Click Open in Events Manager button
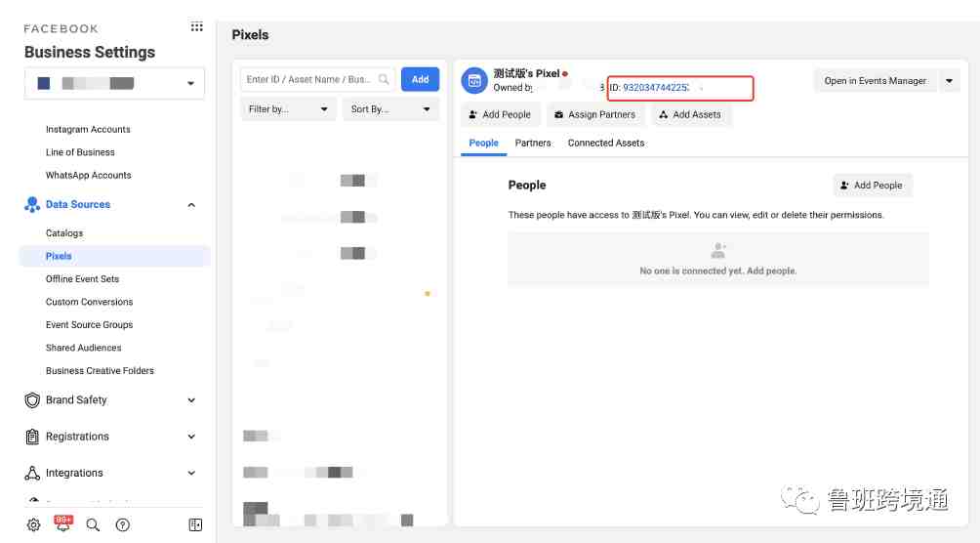This screenshot has height=543, width=980. [x=875, y=81]
